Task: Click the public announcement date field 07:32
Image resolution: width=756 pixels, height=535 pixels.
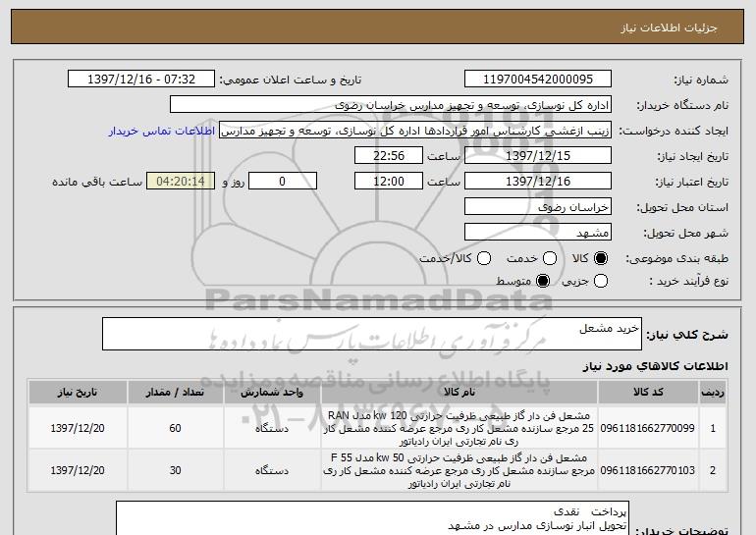Action: pyautogui.click(x=141, y=80)
